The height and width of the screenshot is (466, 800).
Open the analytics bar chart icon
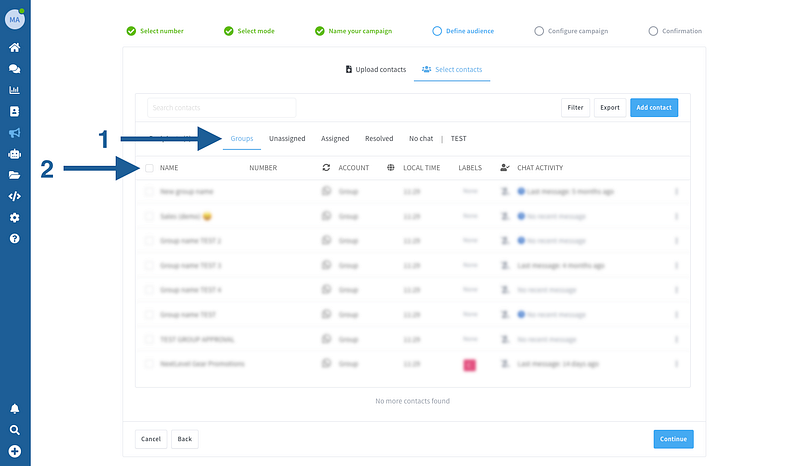[x=15, y=90]
